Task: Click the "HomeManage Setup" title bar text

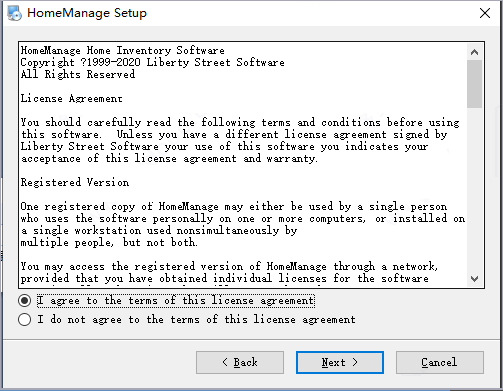Action: [87, 13]
